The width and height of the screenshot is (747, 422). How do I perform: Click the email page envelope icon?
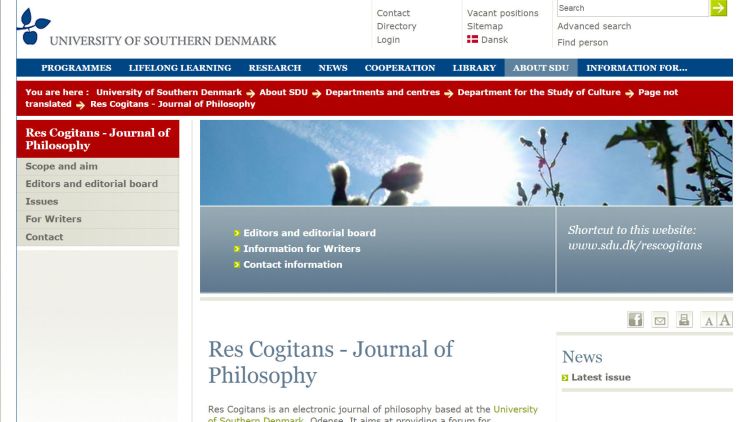[x=660, y=319]
